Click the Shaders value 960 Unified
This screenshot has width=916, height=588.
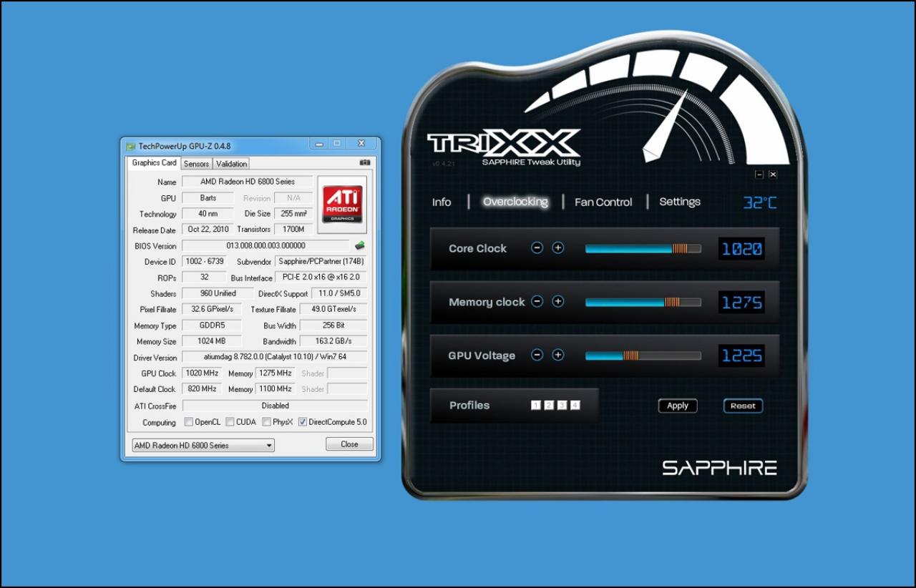click(x=218, y=293)
